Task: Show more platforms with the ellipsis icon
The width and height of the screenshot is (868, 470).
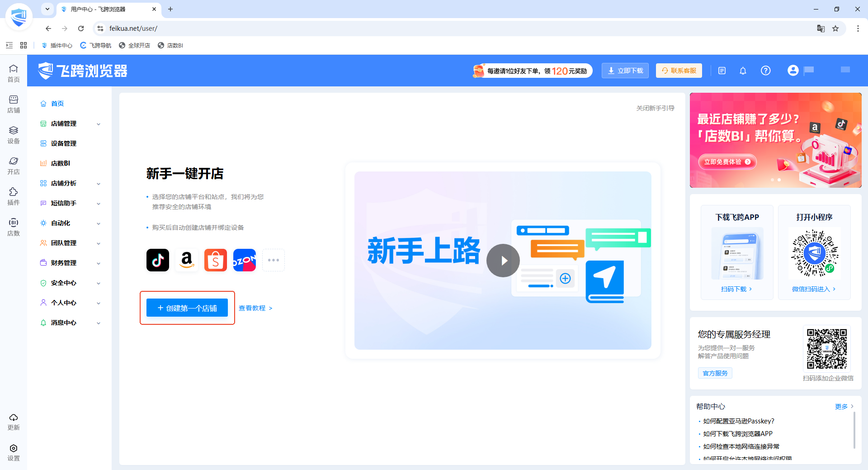Action: [x=274, y=260]
